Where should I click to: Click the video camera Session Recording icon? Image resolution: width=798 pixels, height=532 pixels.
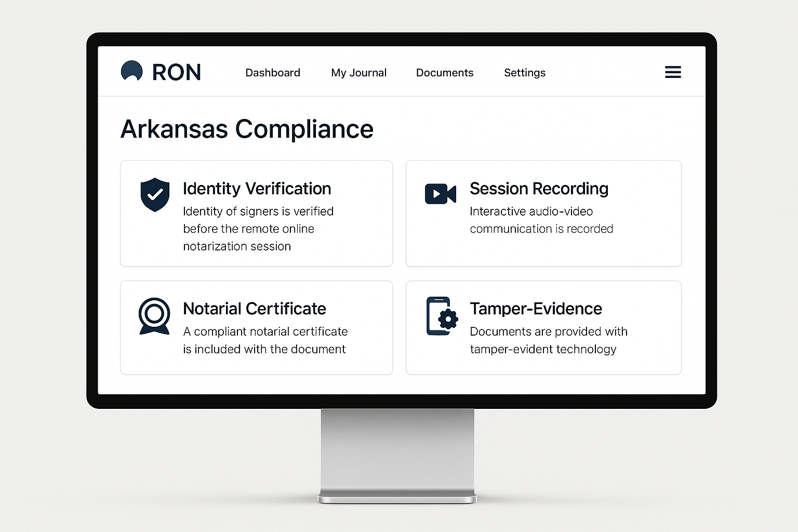point(440,194)
